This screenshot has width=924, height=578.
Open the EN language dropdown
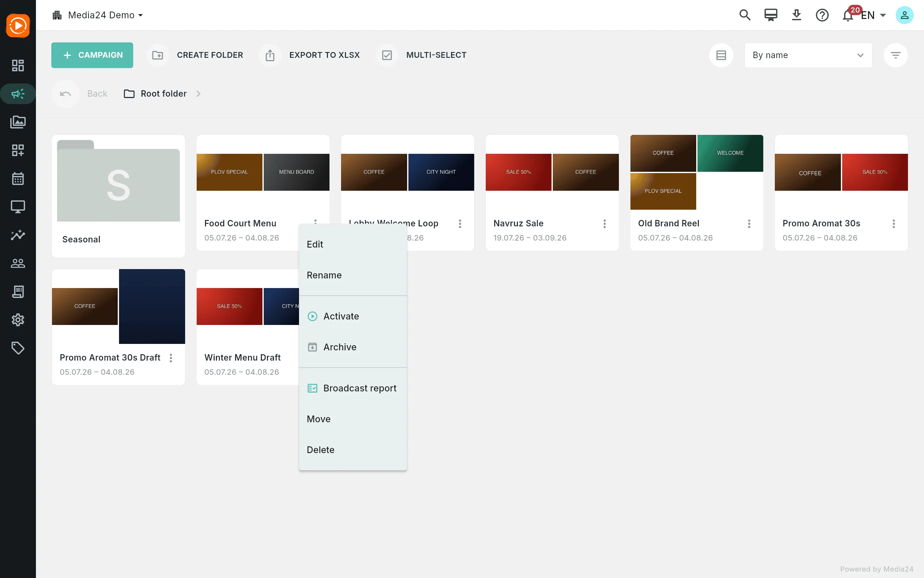(x=874, y=15)
